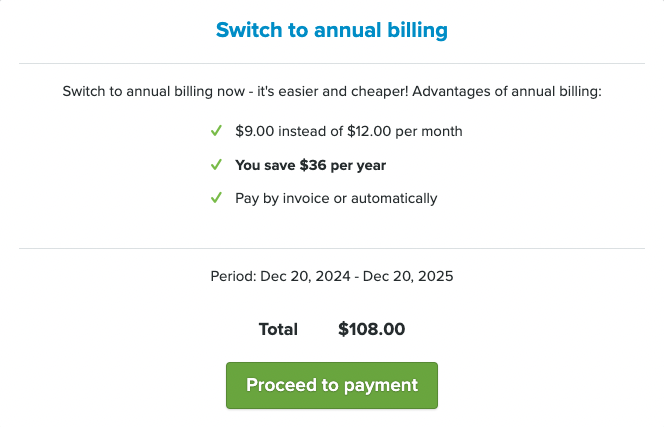Click the checkmark beside You save $36
The image size is (664, 427).
pos(216,165)
